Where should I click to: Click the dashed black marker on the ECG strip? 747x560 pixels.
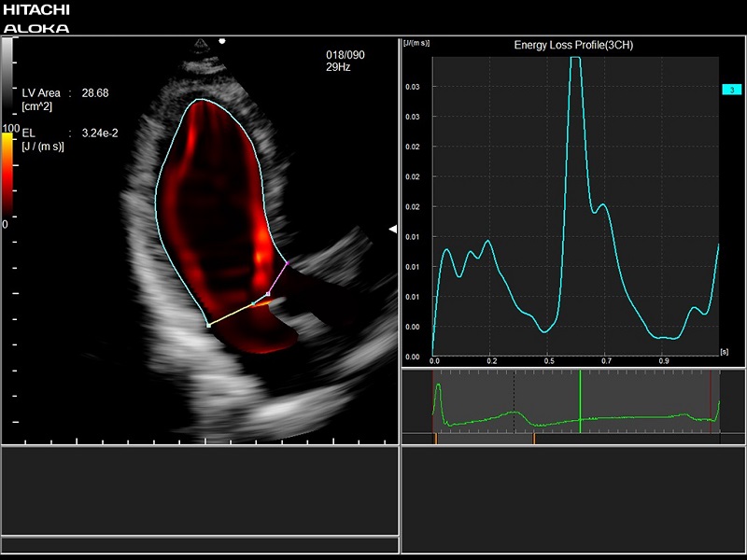tap(514, 400)
